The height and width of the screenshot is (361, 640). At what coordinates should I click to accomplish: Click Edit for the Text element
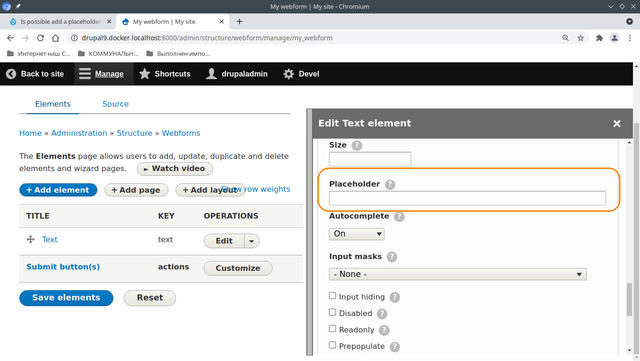coord(224,241)
